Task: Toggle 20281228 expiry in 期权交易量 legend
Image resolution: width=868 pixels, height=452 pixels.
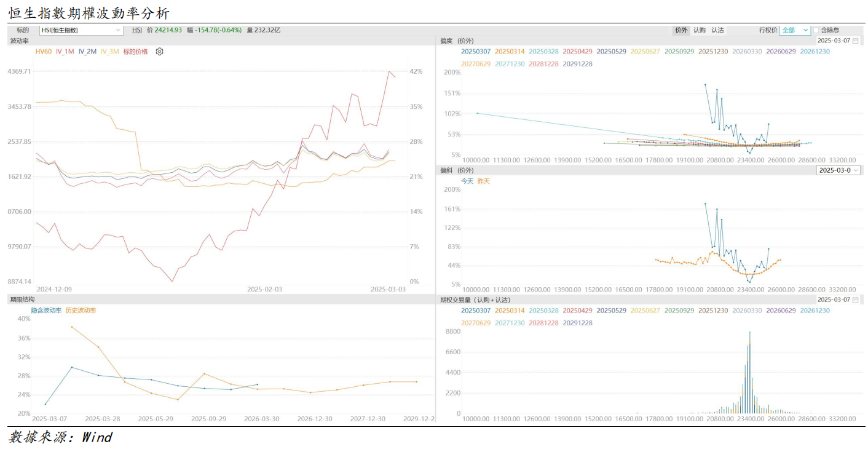Action: point(543,323)
